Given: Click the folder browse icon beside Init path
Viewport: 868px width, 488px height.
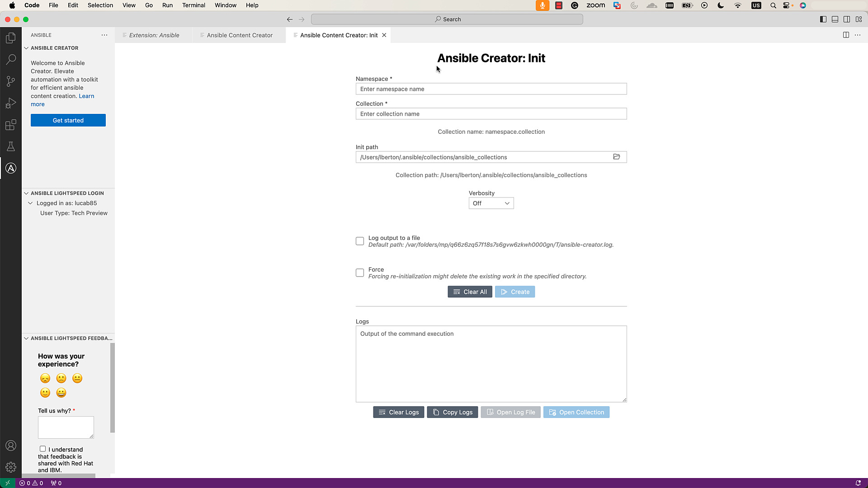Looking at the screenshot, I should click(x=617, y=157).
